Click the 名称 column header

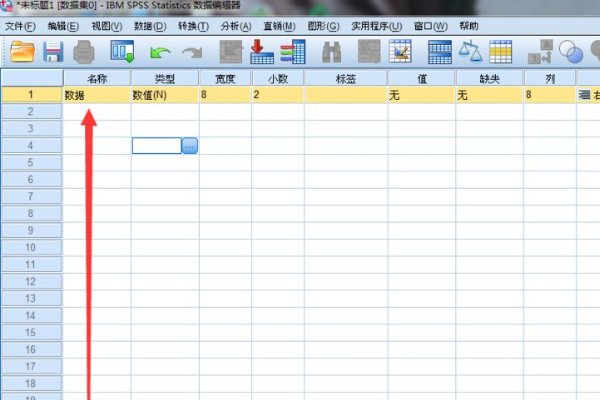97,78
